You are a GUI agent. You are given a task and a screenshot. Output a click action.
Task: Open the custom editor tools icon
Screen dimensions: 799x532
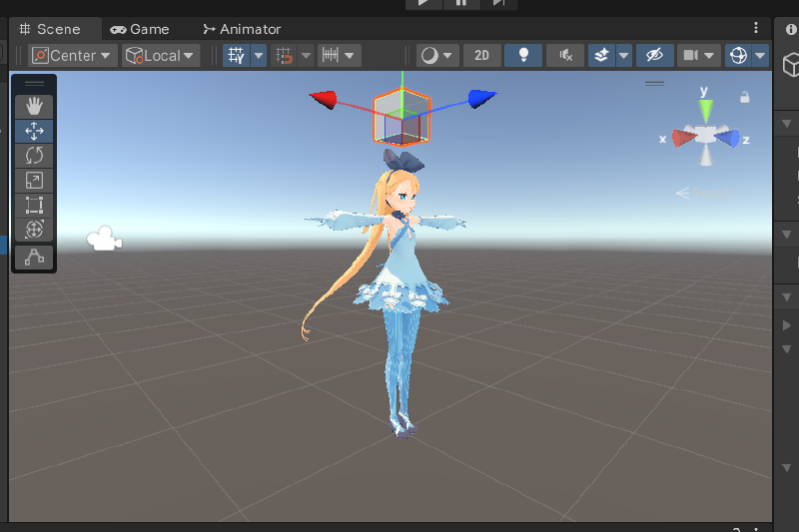point(34,257)
